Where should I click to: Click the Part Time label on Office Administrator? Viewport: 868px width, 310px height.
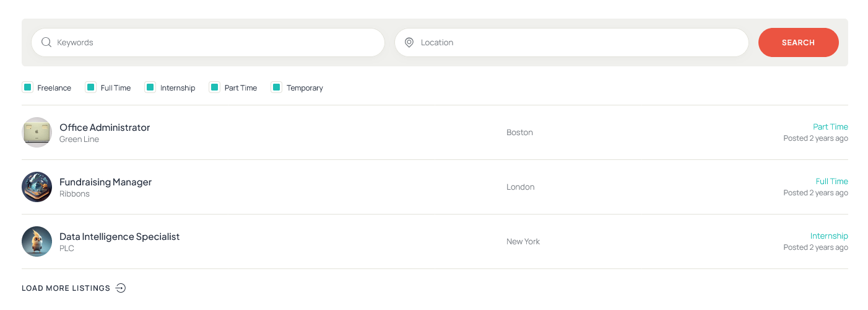(830, 126)
